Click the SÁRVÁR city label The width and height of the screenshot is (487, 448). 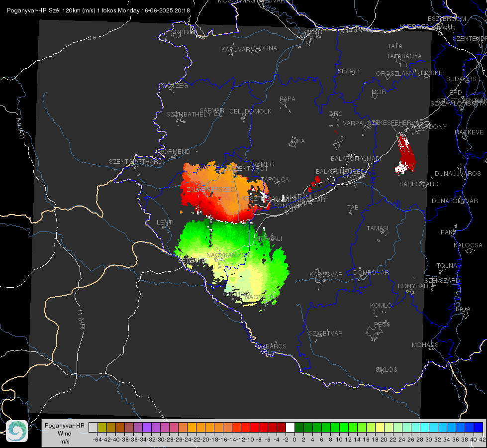tap(212, 111)
